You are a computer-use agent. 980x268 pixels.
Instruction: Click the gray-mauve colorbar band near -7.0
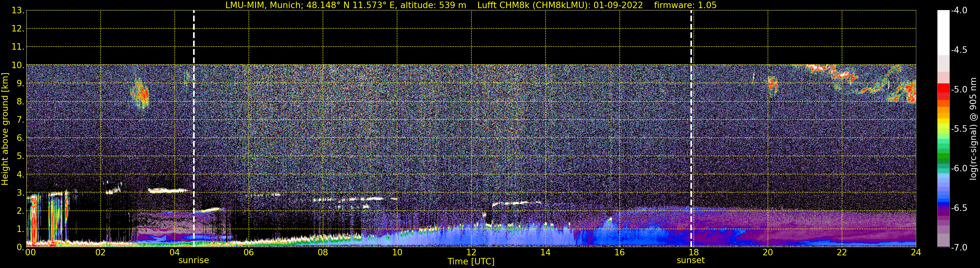point(944,241)
